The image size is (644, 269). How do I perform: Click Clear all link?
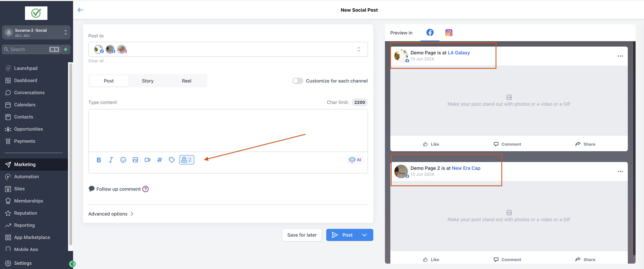tap(96, 61)
